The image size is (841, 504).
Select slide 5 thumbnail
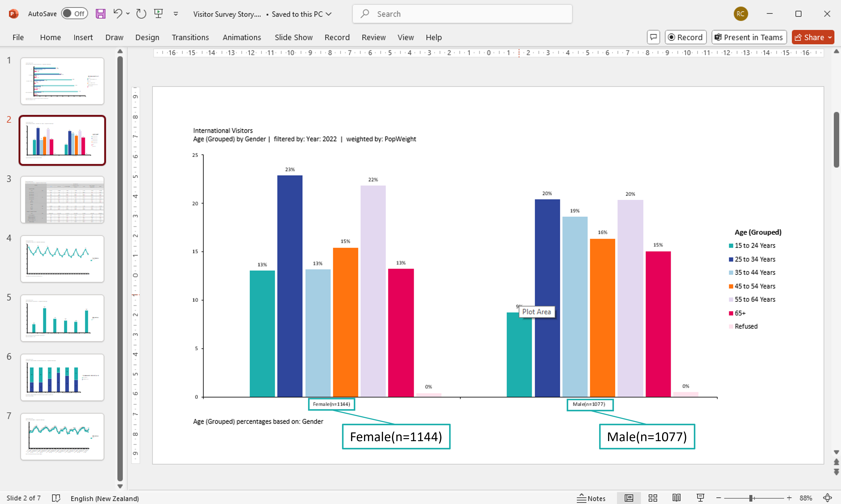click(x=62, y=318)
